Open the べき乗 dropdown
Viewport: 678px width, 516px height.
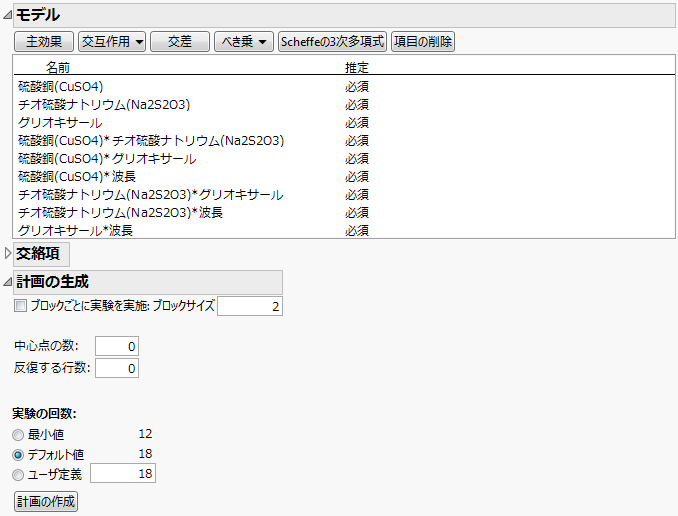(244, 41)
